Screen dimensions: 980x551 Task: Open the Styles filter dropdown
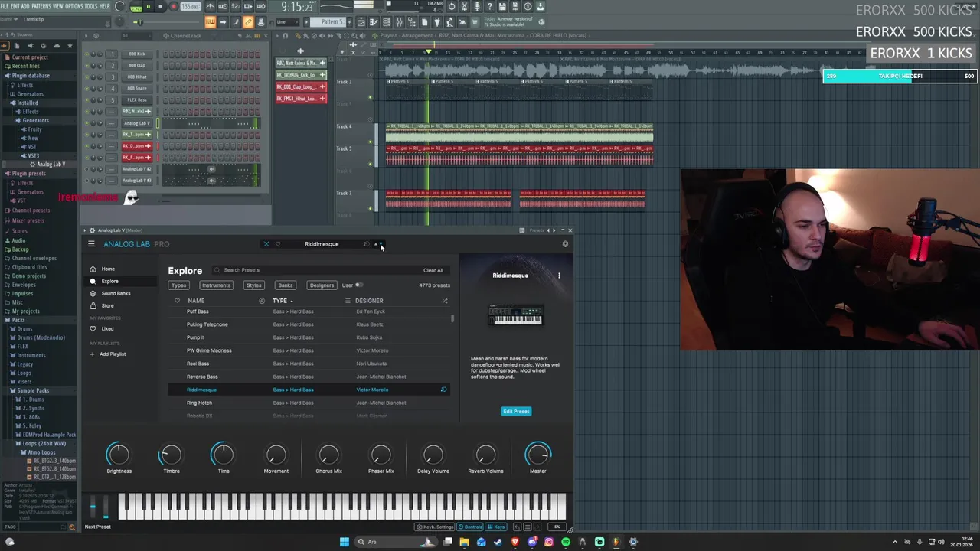point(253,285)
